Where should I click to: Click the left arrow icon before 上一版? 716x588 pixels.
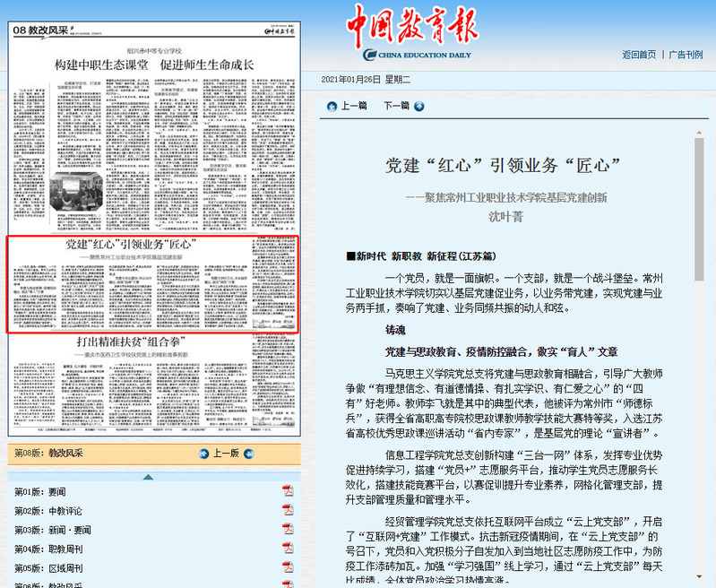pos(203,454)
